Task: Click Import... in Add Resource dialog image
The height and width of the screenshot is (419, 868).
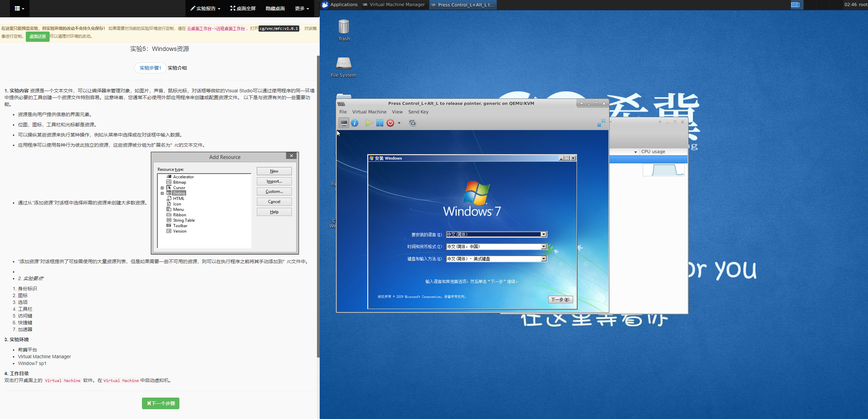Action: 274,181
